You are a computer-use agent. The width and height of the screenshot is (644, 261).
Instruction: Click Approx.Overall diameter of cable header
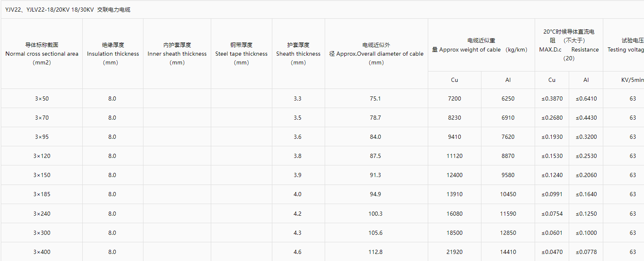[376, 54]
